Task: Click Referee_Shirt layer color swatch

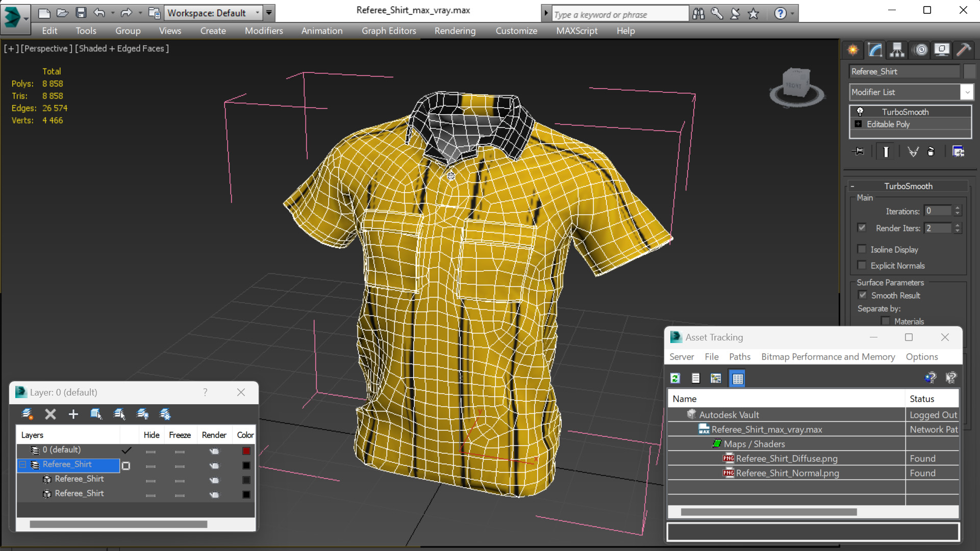Action: click(x=246, y=465)
